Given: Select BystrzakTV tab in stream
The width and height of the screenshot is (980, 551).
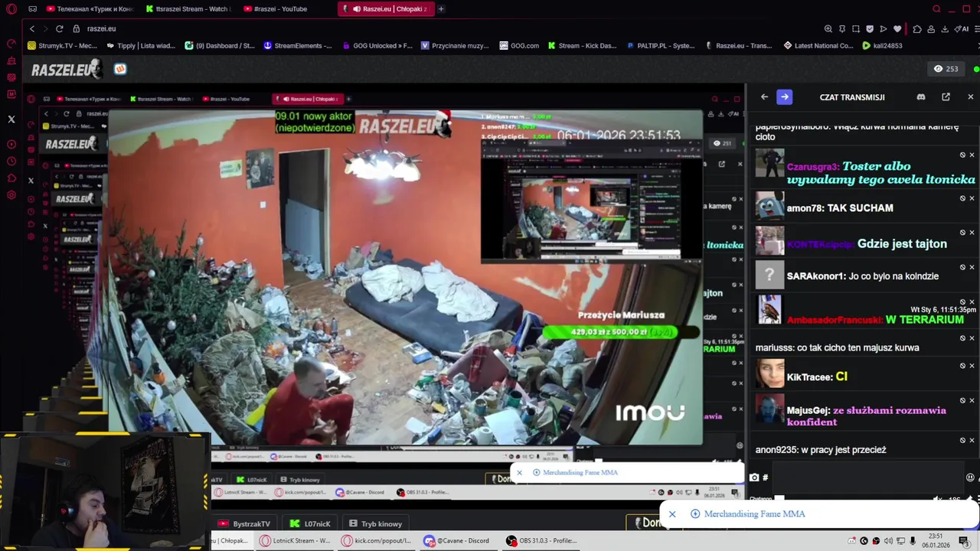Looking at the screenshot, I should (x=244, y=524).
